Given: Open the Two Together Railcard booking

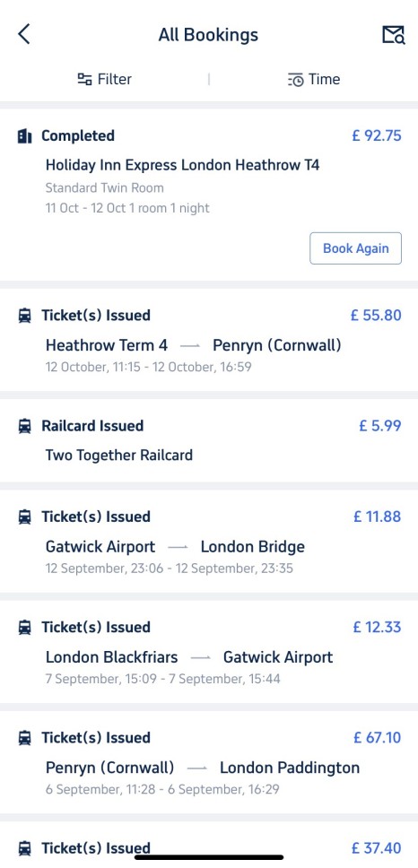Looking at the screenshot, I should 209,440.
